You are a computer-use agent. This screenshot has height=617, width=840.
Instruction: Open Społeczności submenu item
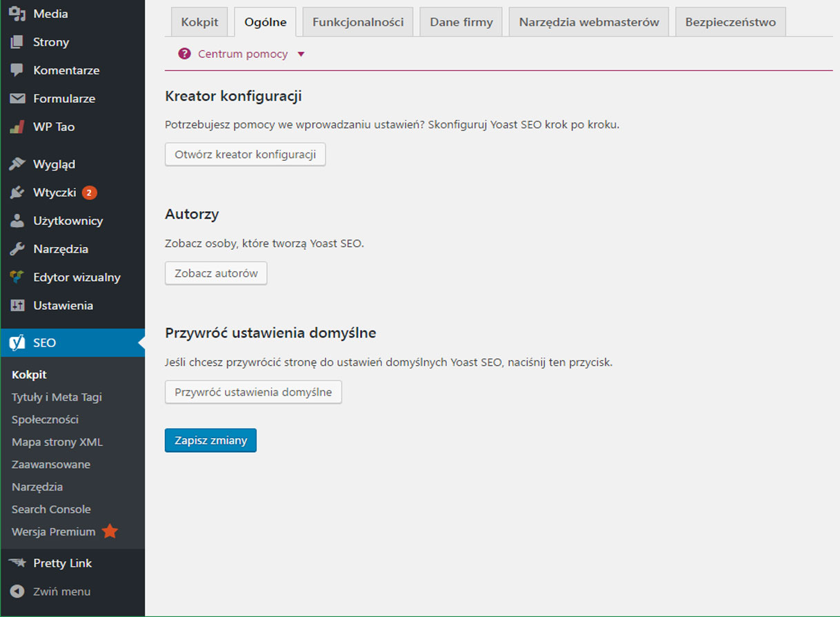point(45,420)
